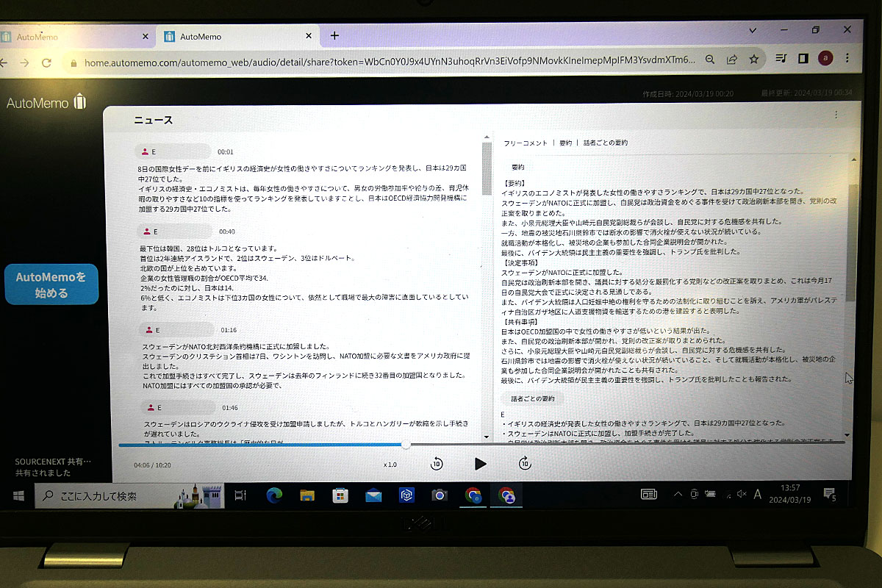Select the フリーコメント tab
Screen dimensions: 882x588
pos(525,143)
